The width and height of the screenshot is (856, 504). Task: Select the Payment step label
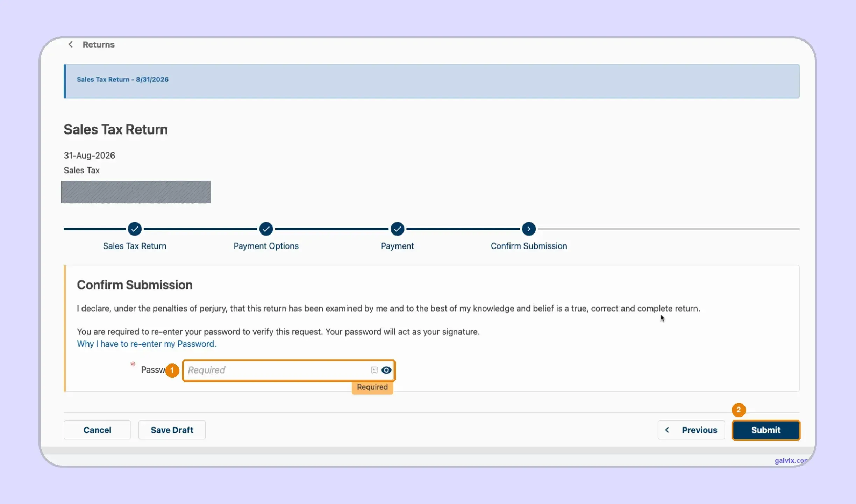[397, 246]
